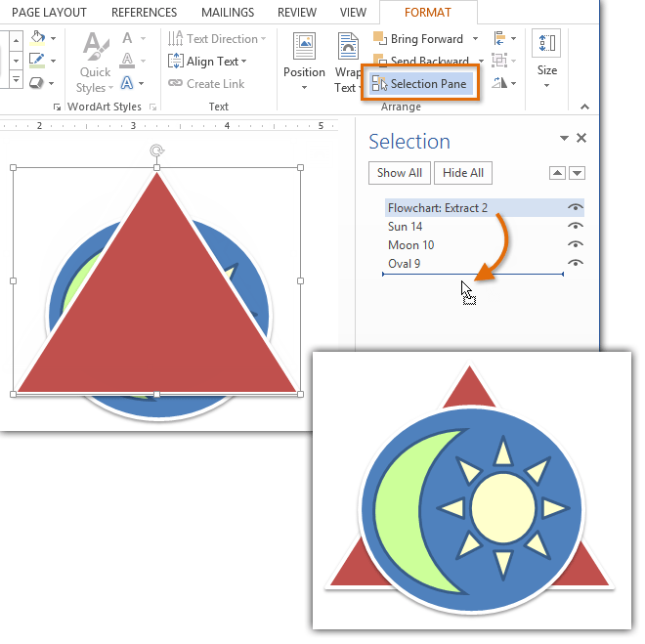The width and height of the screenshot is (645, 644).
Task: Click Bring Forward
Action: pos(418,39)
